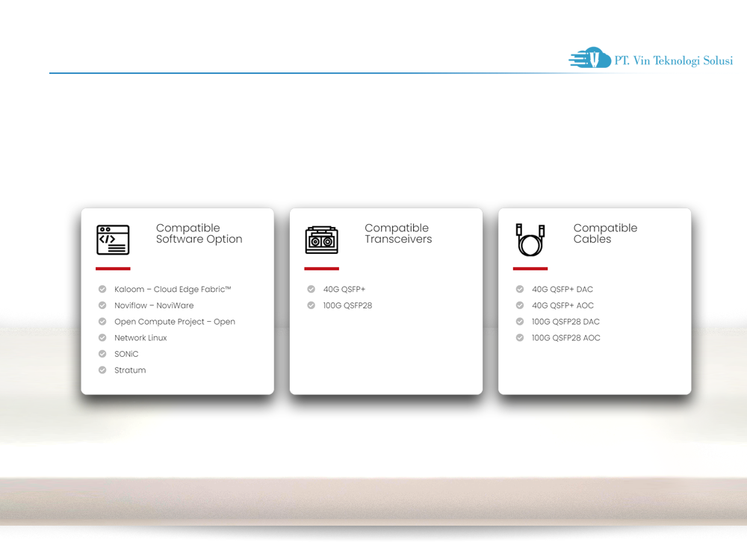Screen dimensions: 747x560
Task: Click the 100G QSFP28 DAC text
Action: coord(565,322)
